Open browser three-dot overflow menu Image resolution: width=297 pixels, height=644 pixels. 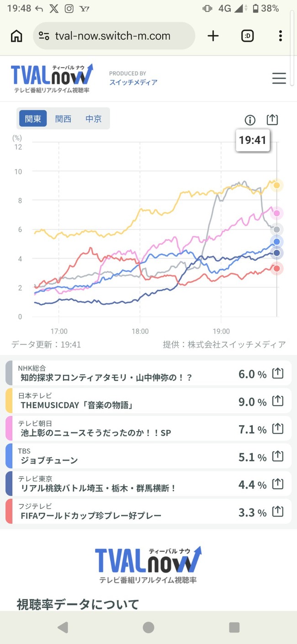(280, 36)
